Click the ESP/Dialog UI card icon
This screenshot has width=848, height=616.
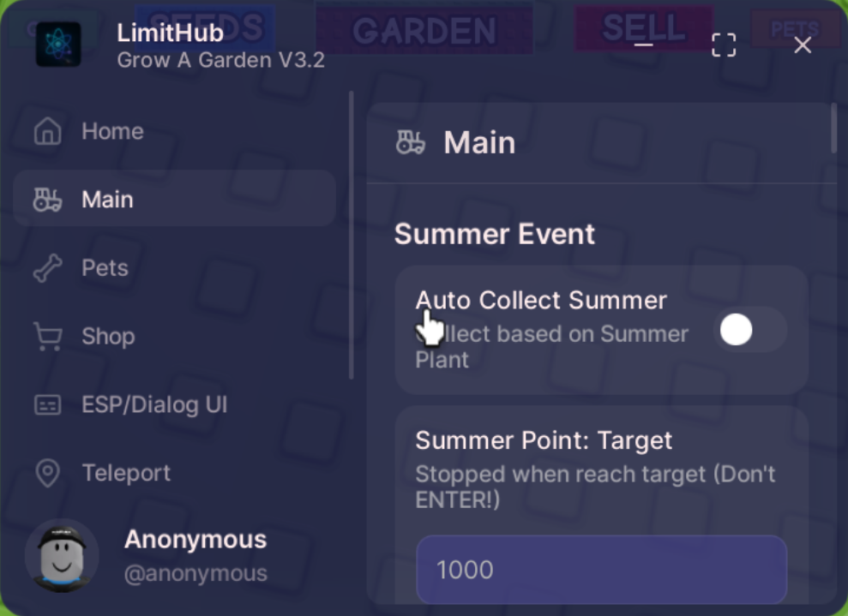click(x=48, y=404)
